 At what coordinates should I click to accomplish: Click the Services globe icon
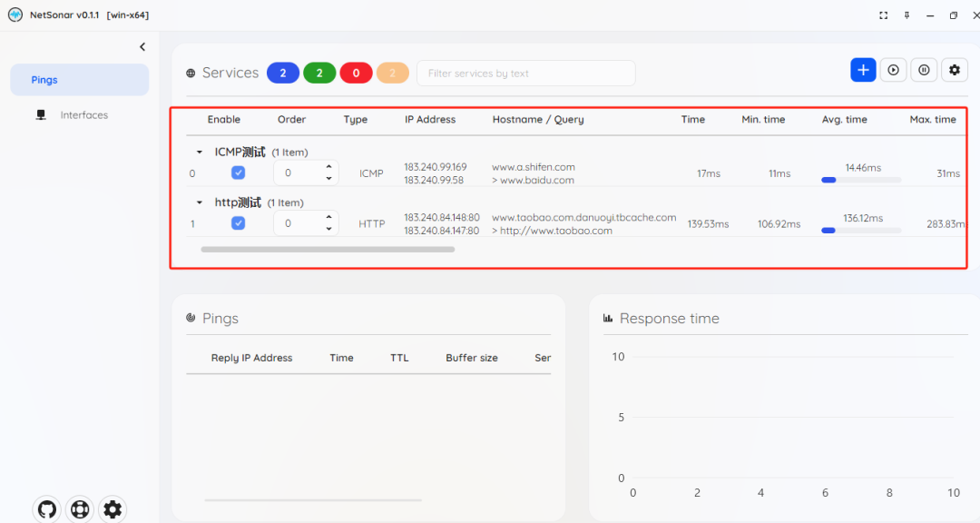[191, 74]
